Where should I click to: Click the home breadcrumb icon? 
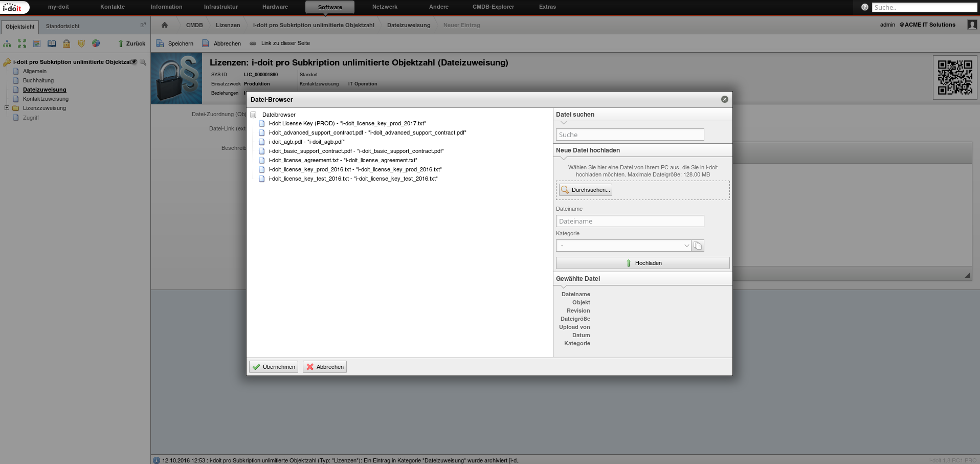pos(165,25)
